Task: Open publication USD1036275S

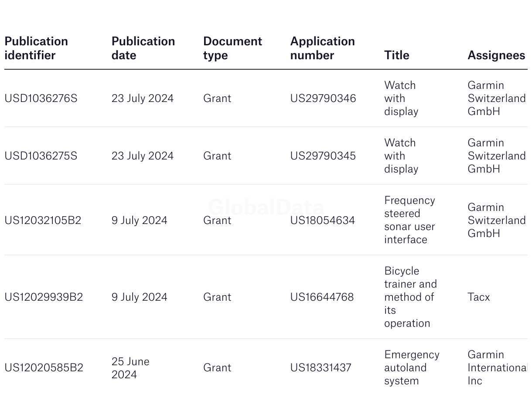Action: point(41,156)
